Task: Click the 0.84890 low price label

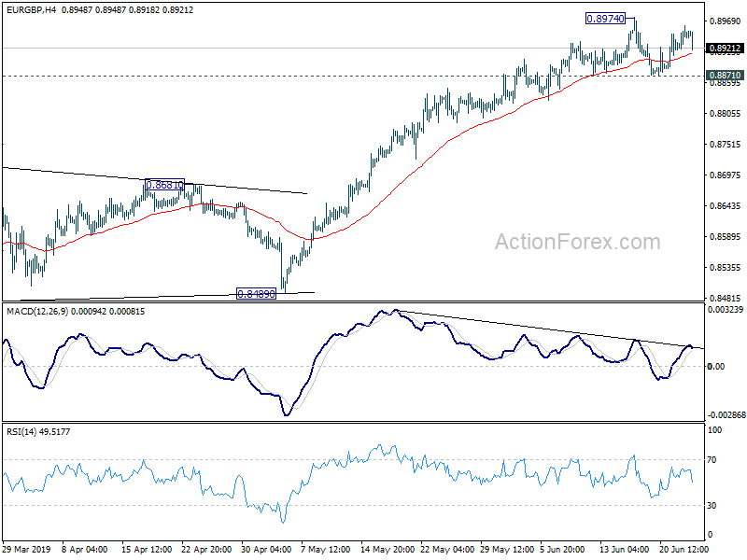Action: (x=256, y=294)
